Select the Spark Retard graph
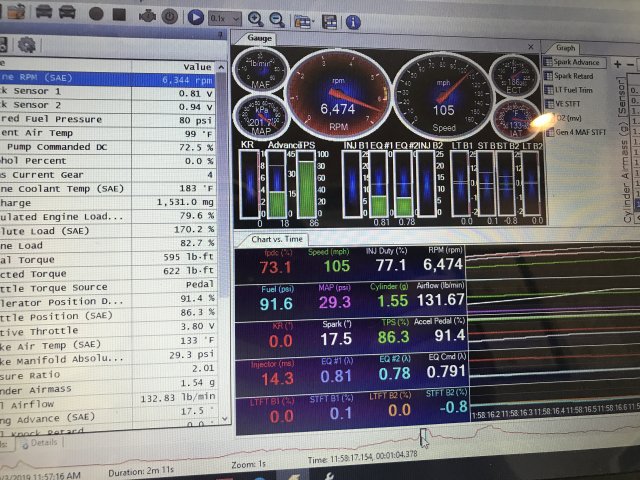 pyautogui.click(x=569, y=76)
